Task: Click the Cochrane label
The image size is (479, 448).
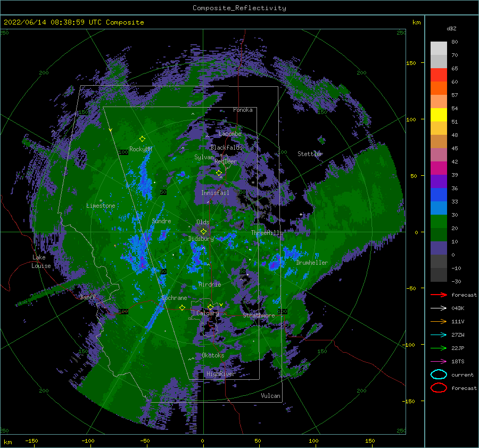Action: point(174,298)
